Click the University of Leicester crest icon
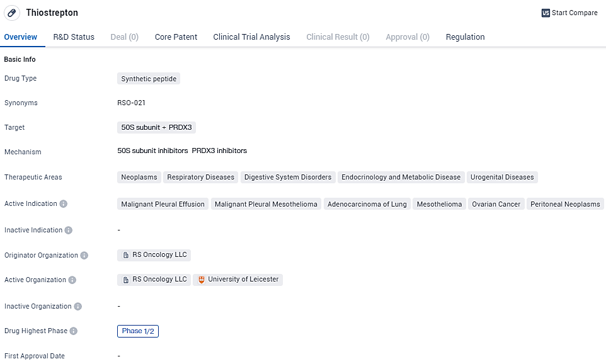 202,280
